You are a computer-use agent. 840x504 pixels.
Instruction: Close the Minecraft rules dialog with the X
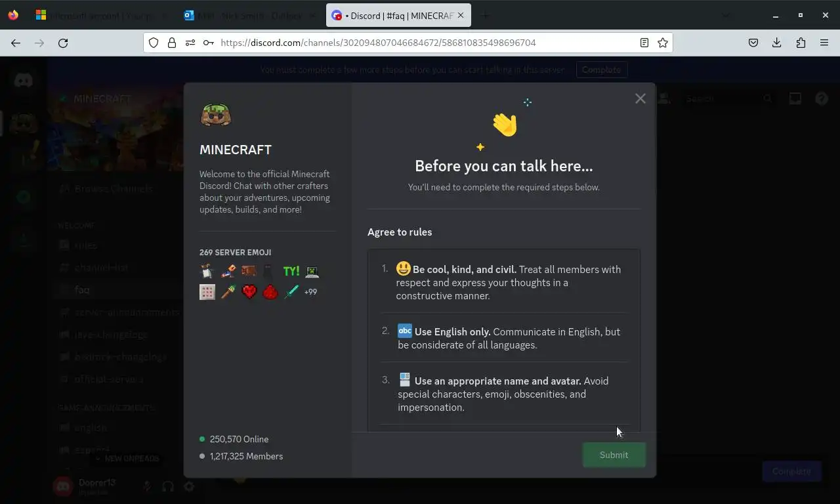(x=640, y=98)
